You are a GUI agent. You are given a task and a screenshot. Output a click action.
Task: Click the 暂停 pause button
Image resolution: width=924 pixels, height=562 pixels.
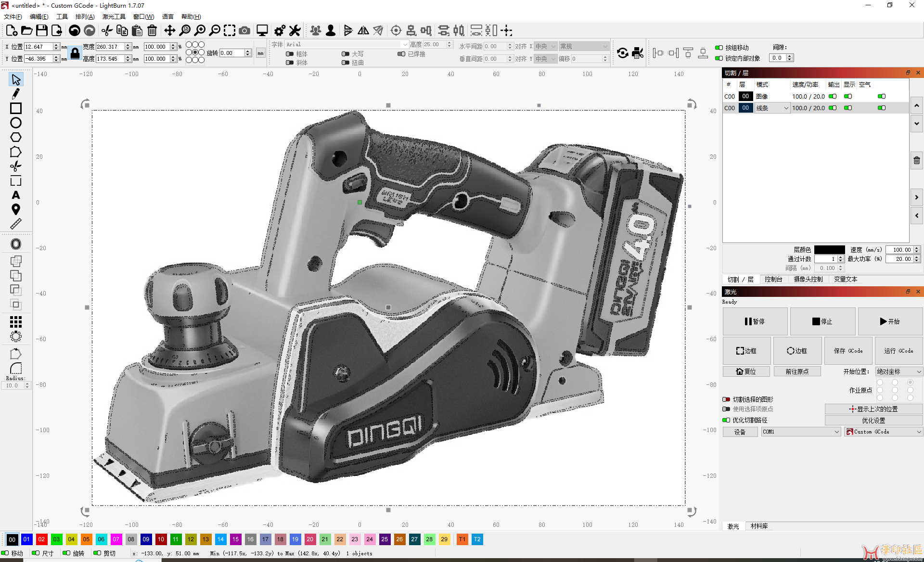755,321
